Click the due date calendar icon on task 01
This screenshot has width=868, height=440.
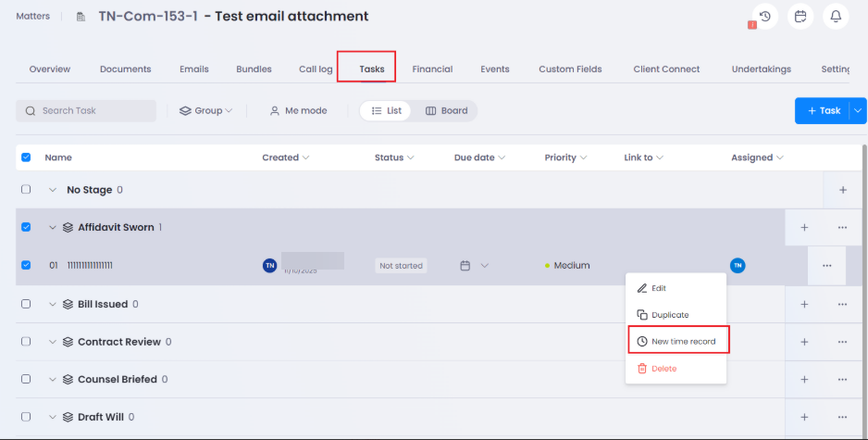point(465,266)
